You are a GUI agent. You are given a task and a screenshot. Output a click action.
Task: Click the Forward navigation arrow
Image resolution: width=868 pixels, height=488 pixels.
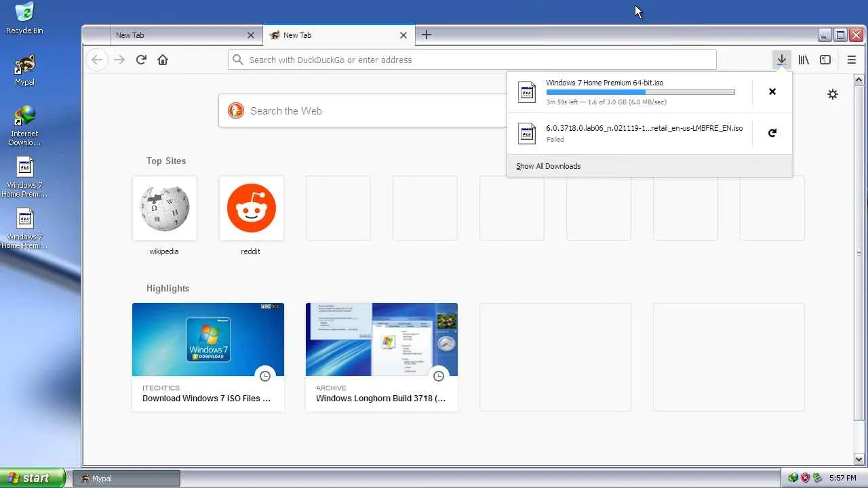tap(119, 60)
